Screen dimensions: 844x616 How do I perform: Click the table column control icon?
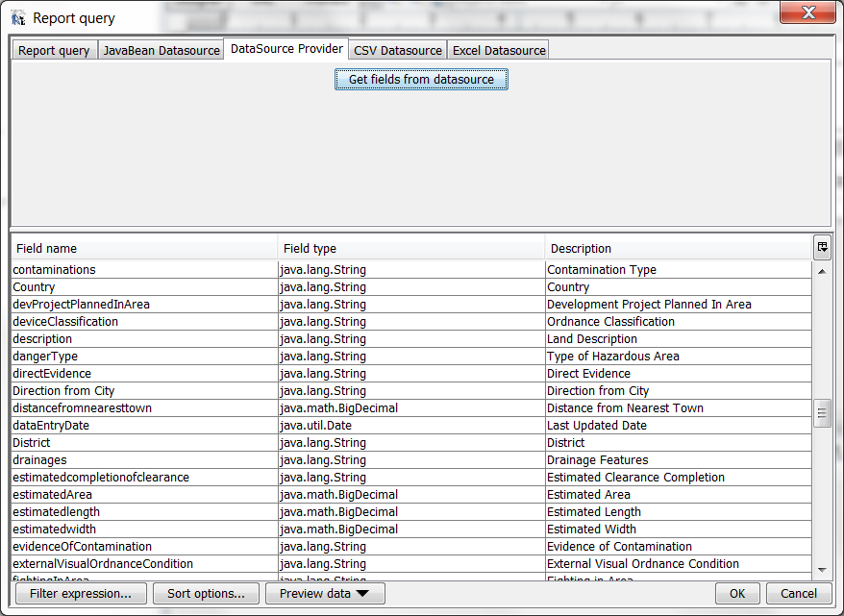tap(822, 247)
